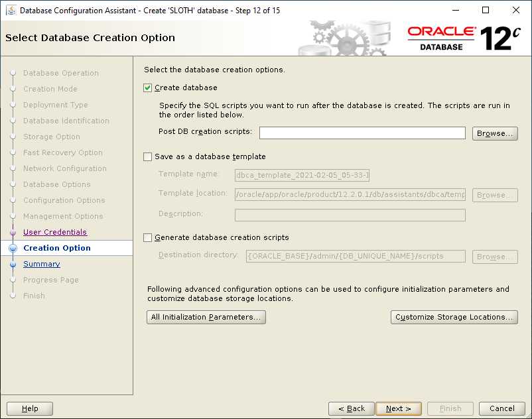Click the Management Options step label

pos(63,217)
